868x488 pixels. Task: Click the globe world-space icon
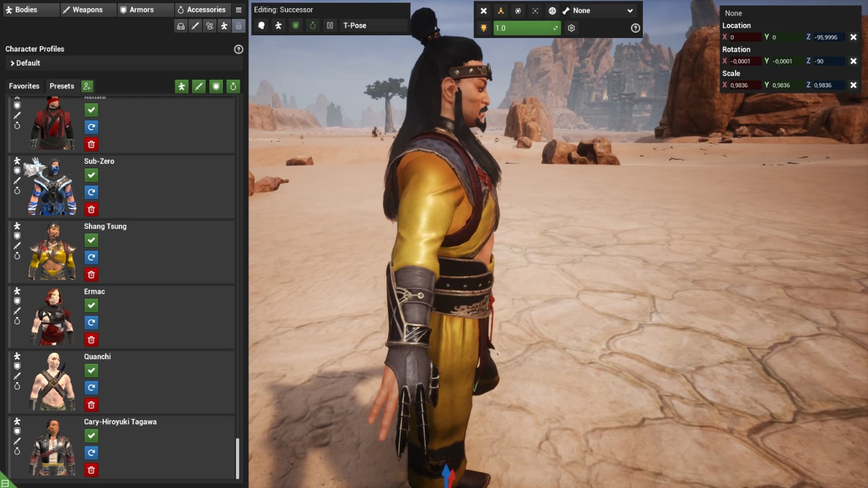pos(552,10)
